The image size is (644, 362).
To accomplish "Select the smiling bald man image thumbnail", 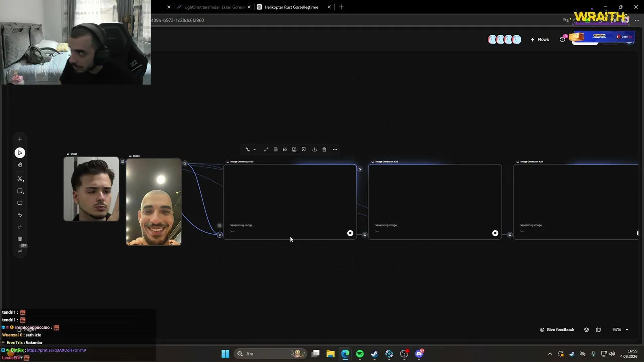I will point(153,202).
